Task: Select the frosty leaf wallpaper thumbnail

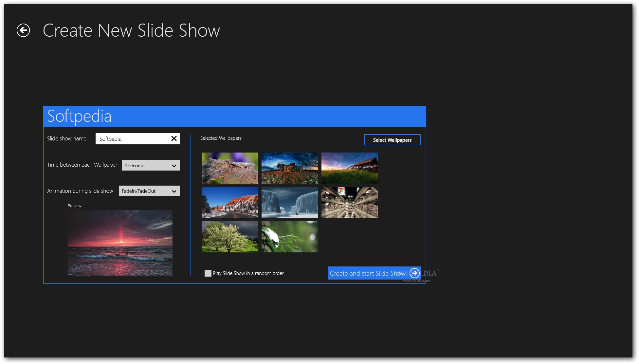Action: [230, 168]
